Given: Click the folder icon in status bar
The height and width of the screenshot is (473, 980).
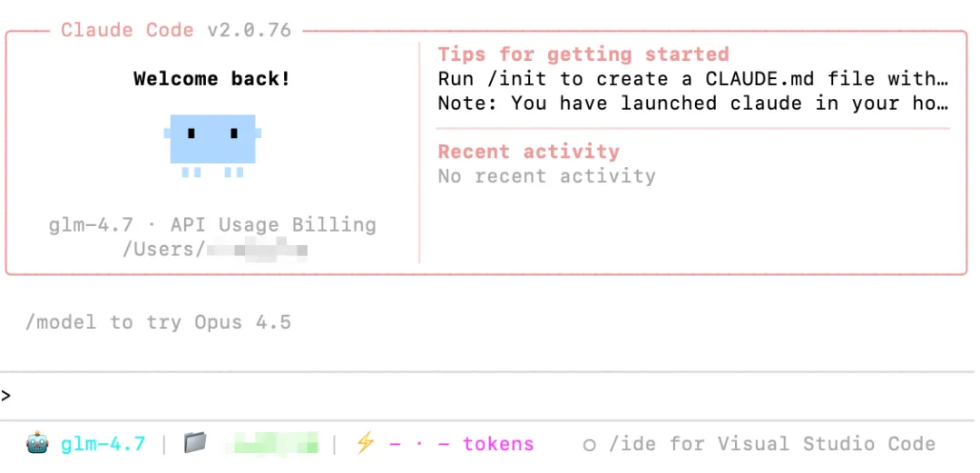Looking at the screenshot, I should click(x=194, y=444).
